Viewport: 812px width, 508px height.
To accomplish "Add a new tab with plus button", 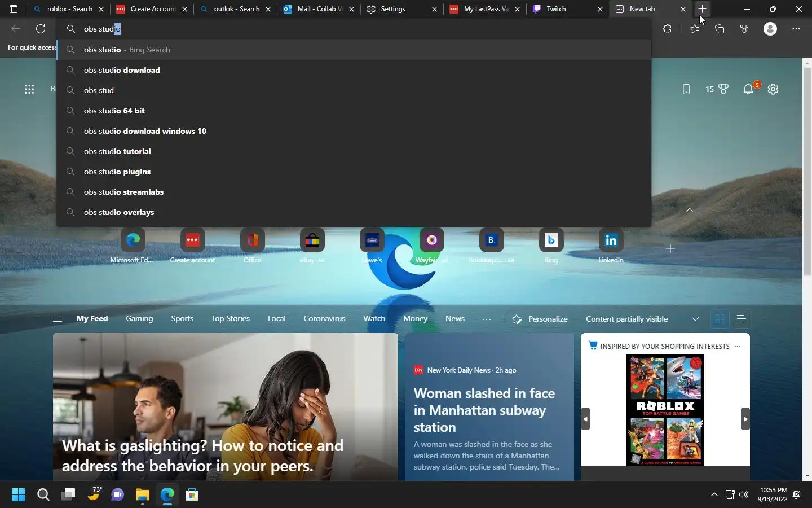I will pyautogui.click(x=702, y=9).
